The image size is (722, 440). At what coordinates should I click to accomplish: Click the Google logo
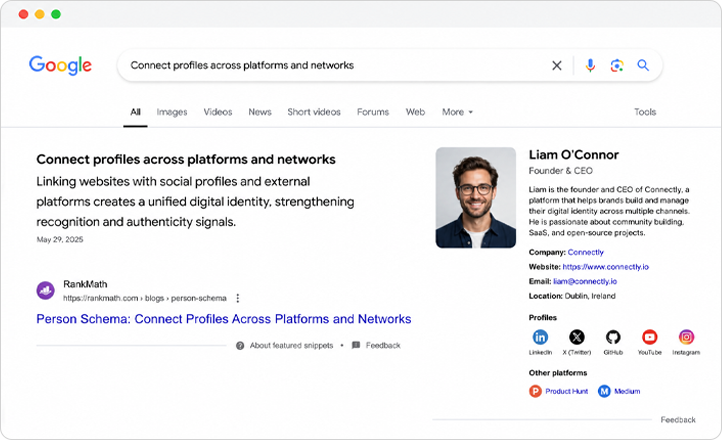pyautogui.click(x=60, y=65)
